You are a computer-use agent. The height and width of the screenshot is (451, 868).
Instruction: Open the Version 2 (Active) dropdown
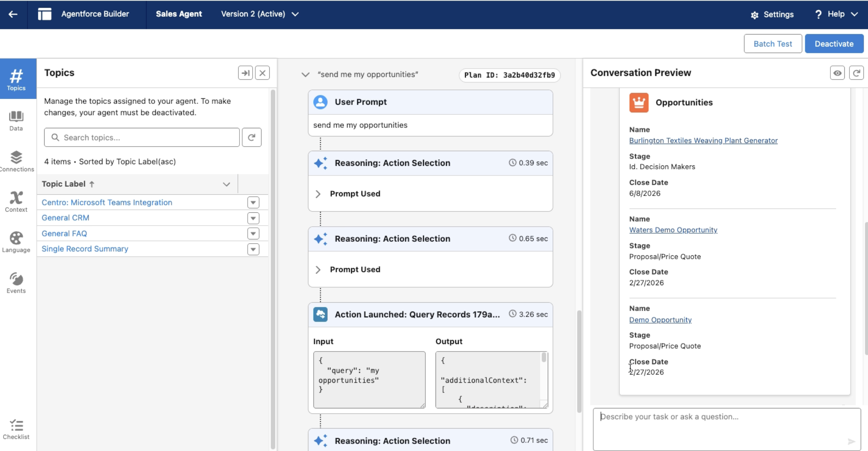pos(260,14)
